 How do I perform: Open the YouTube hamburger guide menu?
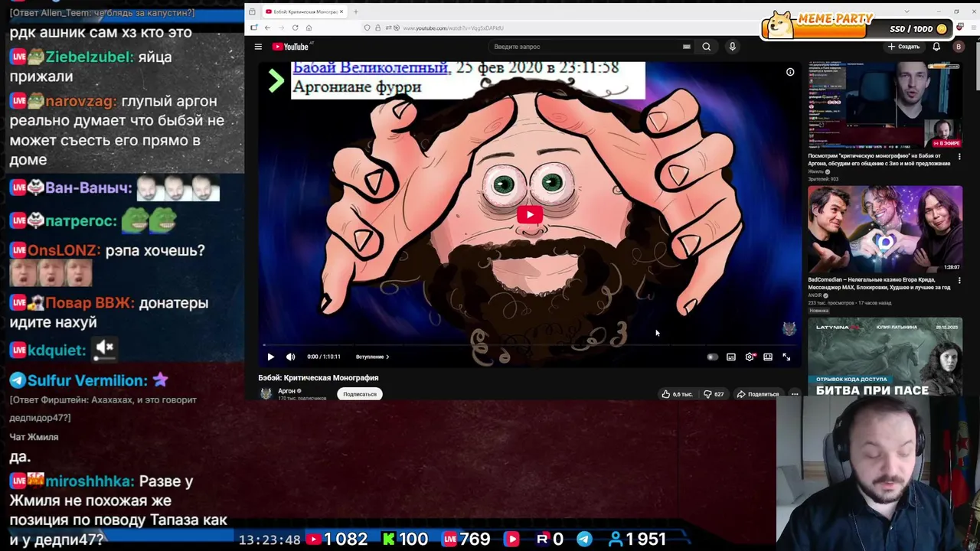[258, 47]
